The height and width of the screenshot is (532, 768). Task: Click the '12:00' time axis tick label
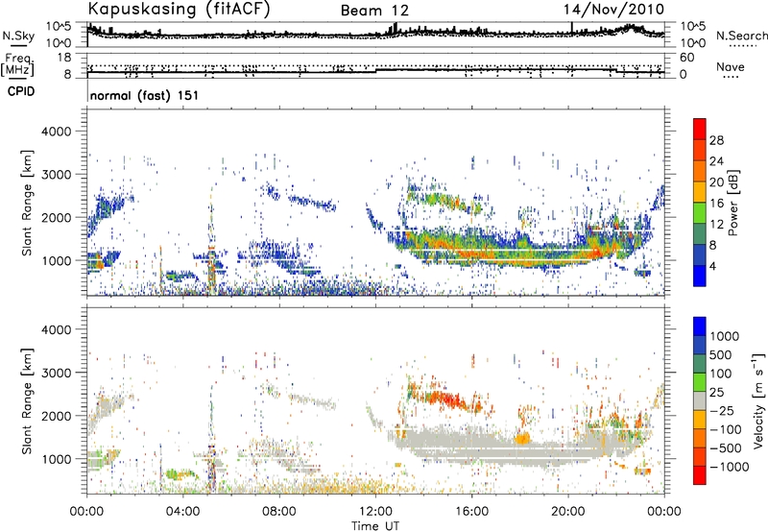pyautogui.click(x=375, y=512)
